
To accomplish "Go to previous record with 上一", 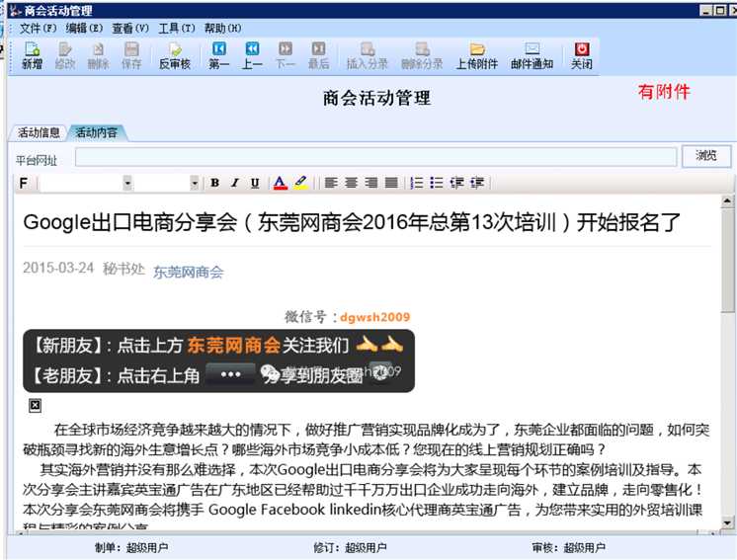I will pyautogui.click(x=252, y=55).
